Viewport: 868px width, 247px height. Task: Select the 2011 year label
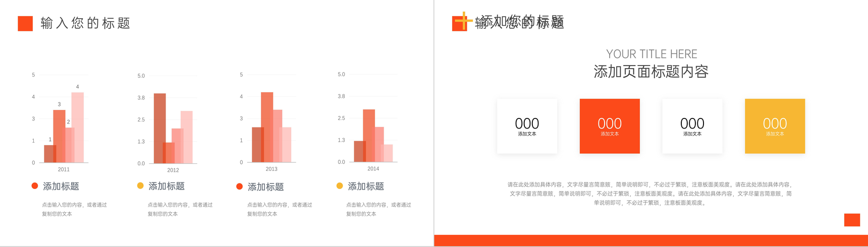point(64,169)
